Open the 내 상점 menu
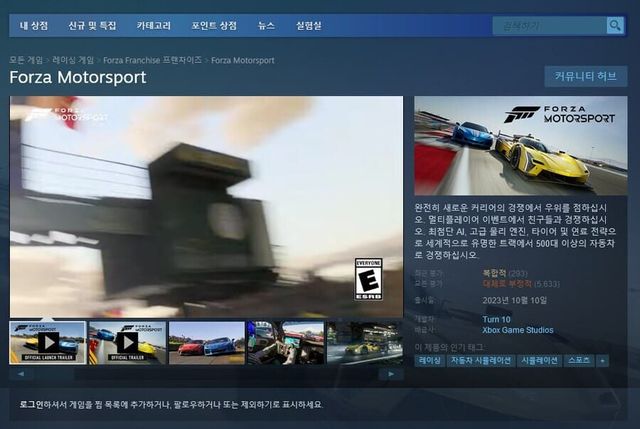Screen dimensions: 640x429 pos(34,25)
